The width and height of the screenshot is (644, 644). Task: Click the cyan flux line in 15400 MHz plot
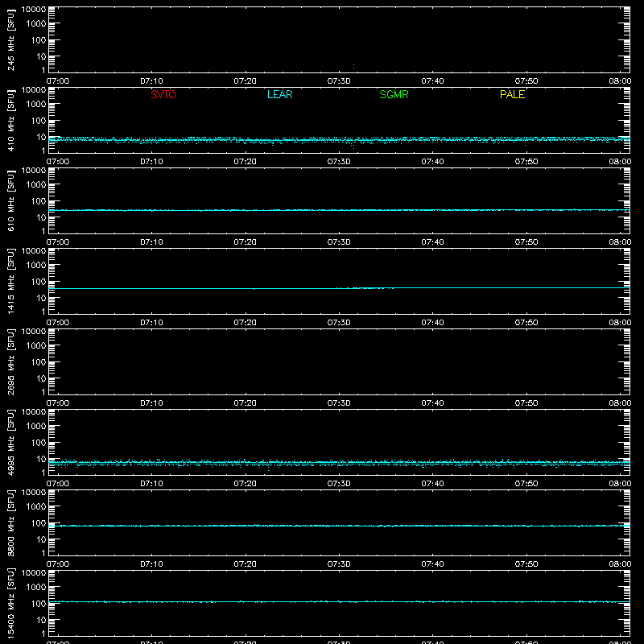coord(339,601)
